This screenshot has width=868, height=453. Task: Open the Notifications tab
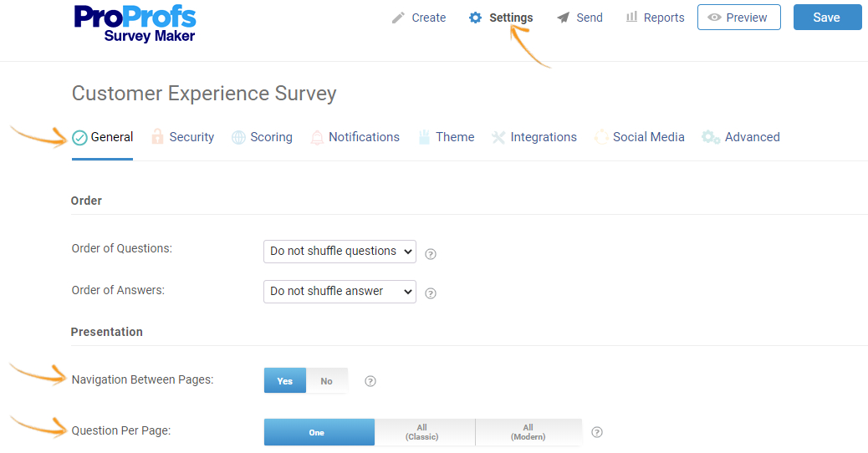[355, 137]
